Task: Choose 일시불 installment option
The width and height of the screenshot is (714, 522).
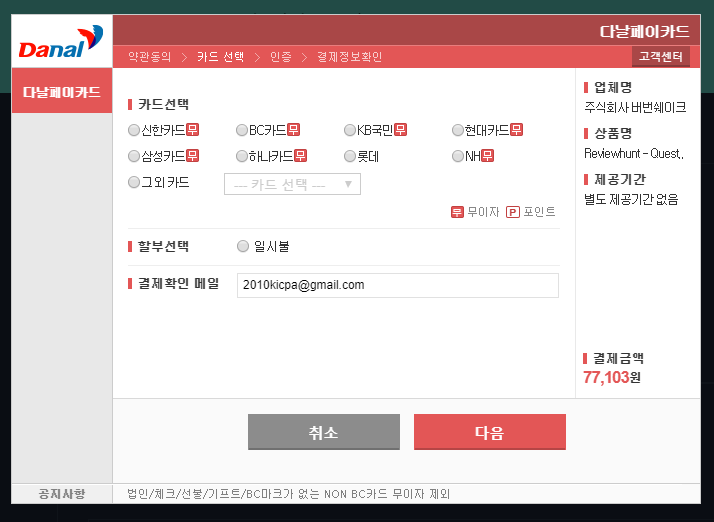Action: click(243, 246)
